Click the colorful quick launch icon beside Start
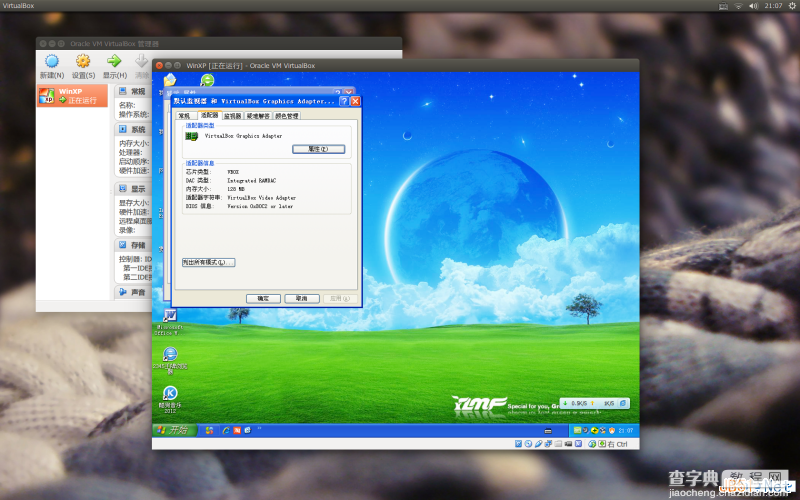800x500 pixels. [x=209, y=431]
